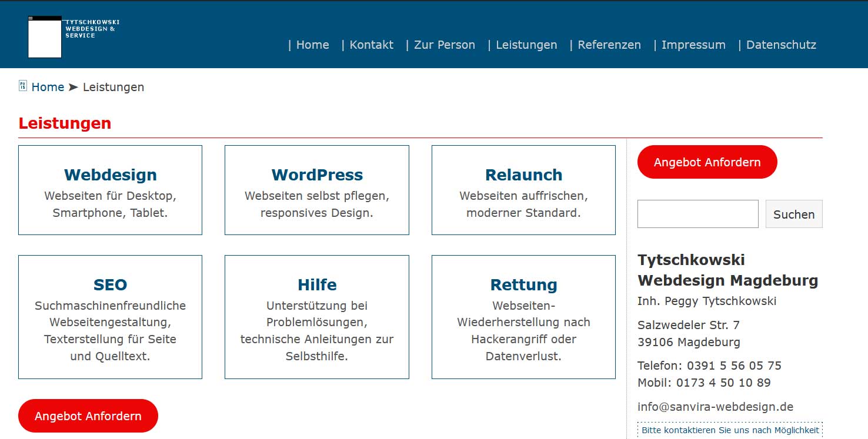
Task: Open the Home menu item
Action: tap(312, 45)
